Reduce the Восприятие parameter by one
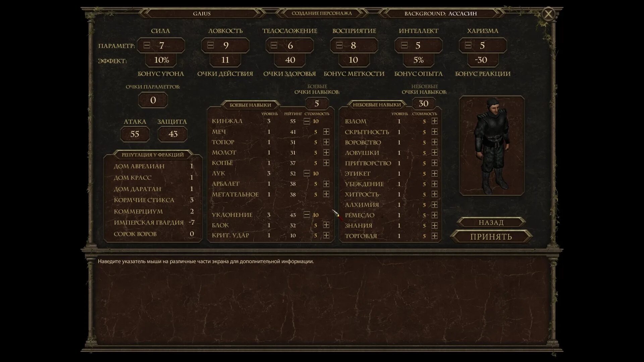644x362 pixels. pos(339,45)
